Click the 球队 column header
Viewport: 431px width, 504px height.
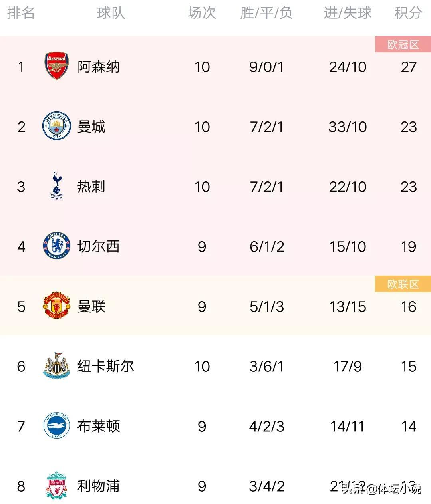111,13
